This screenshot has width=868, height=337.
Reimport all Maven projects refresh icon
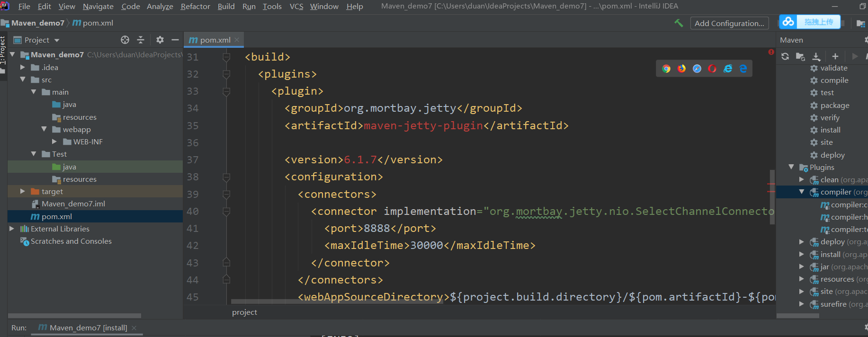(x=785, y=56)
